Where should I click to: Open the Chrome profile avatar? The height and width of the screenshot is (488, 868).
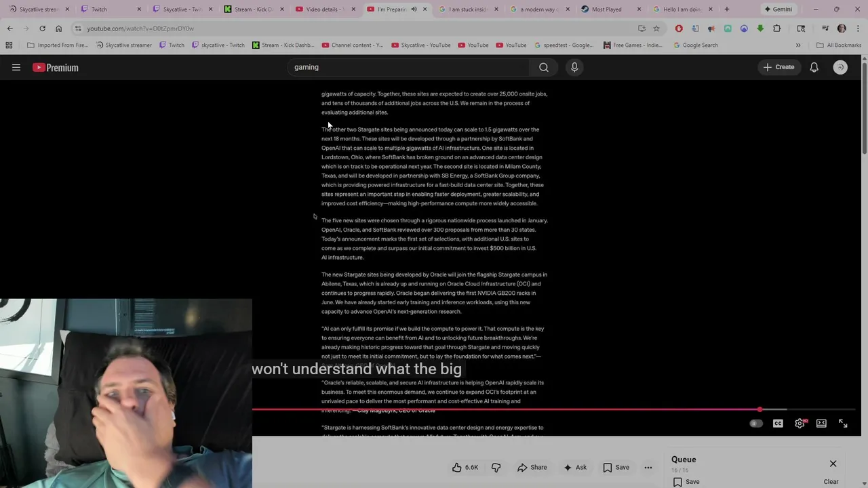[842, 28]
